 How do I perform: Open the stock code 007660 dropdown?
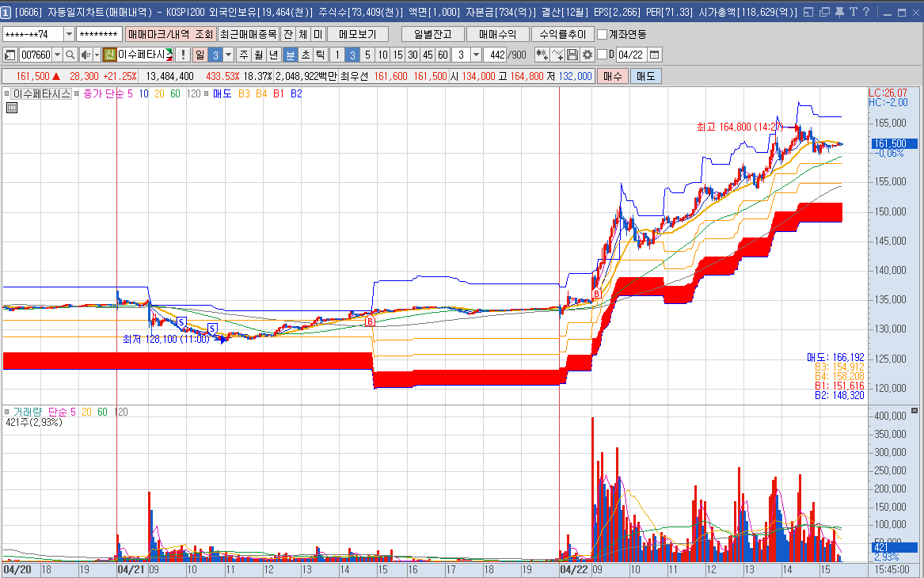(x=57, y=55)
